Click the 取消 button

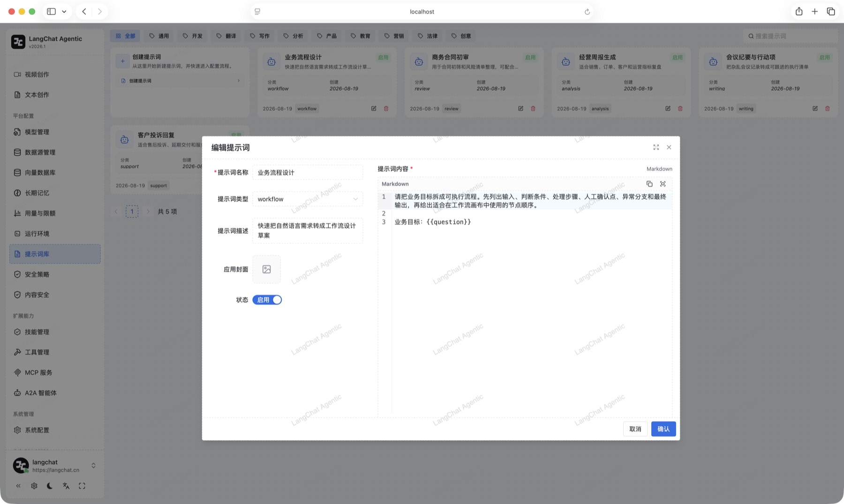[635, 429]
